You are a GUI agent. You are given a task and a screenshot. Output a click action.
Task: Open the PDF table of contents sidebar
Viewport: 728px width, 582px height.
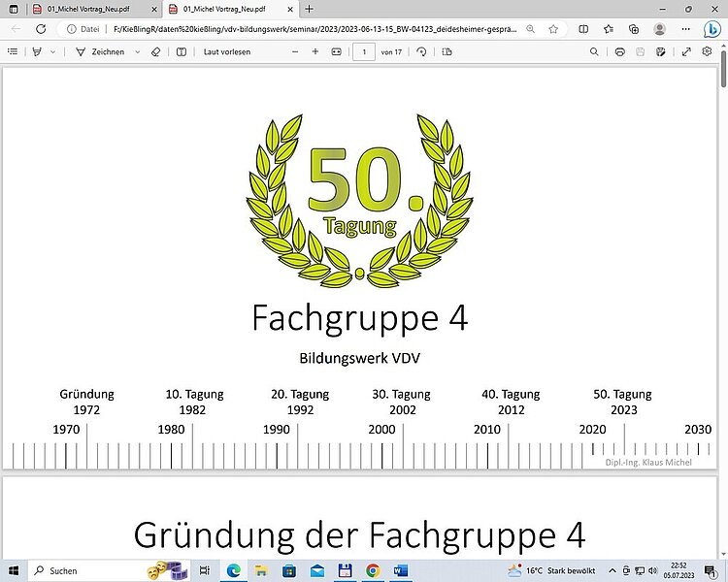(x=13, y=51)
